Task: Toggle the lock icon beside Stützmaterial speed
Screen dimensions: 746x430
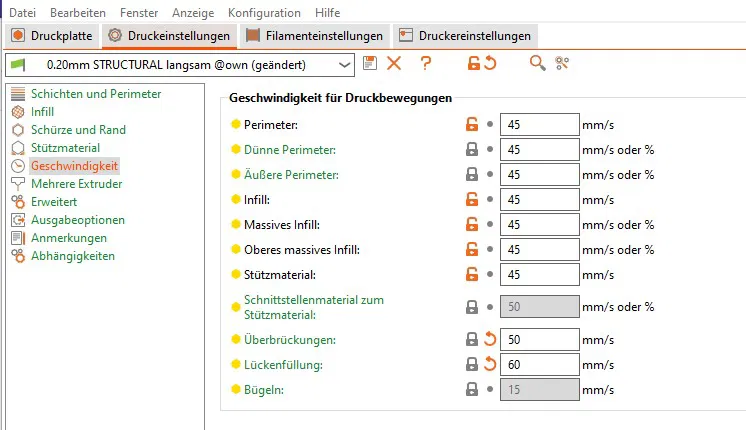Action: [x=471, y=273]
